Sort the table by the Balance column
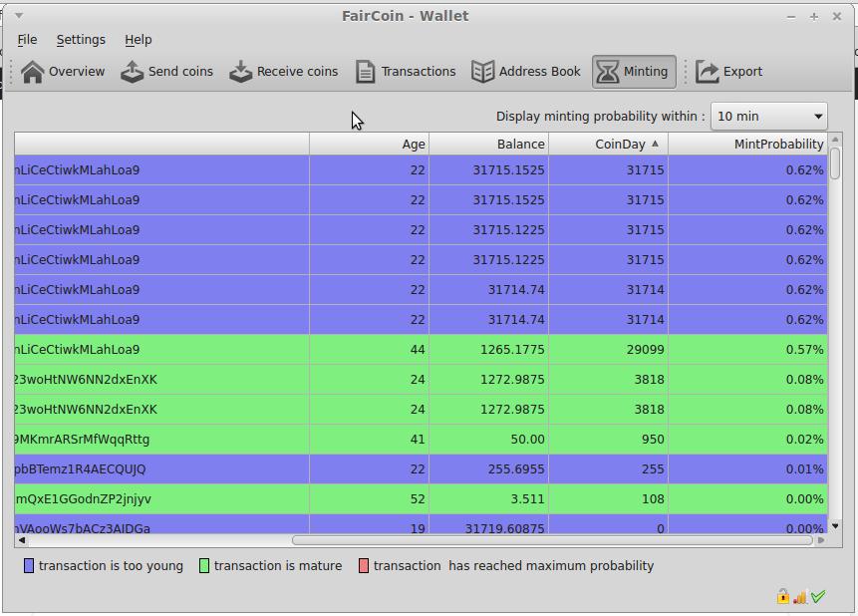858x616 pixels. point(489,144)
